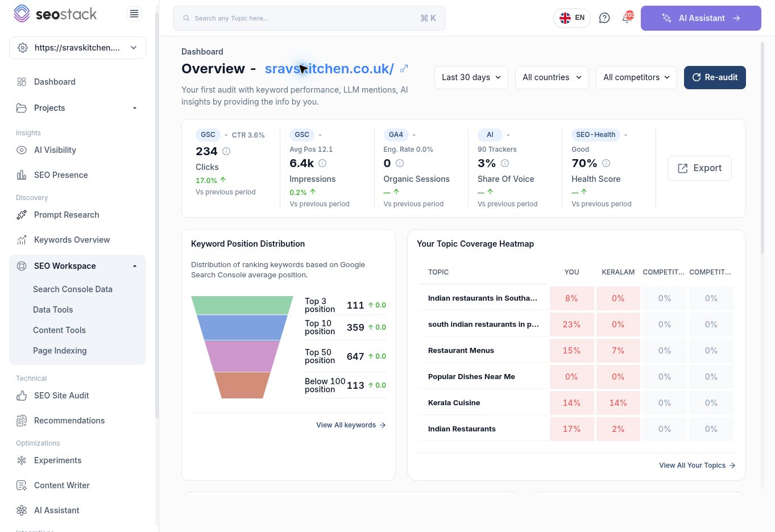
Task: Click the main page vertical scrollbar
Action: point(762,148)
